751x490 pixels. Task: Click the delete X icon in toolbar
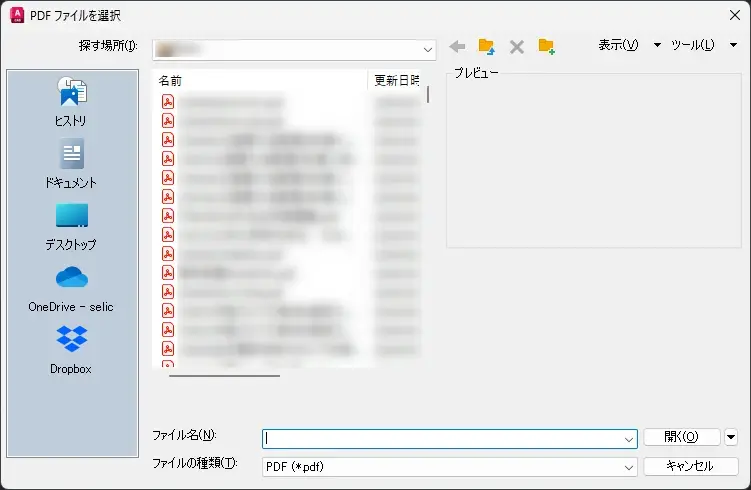pyautogui.click(x=517, y=46)
